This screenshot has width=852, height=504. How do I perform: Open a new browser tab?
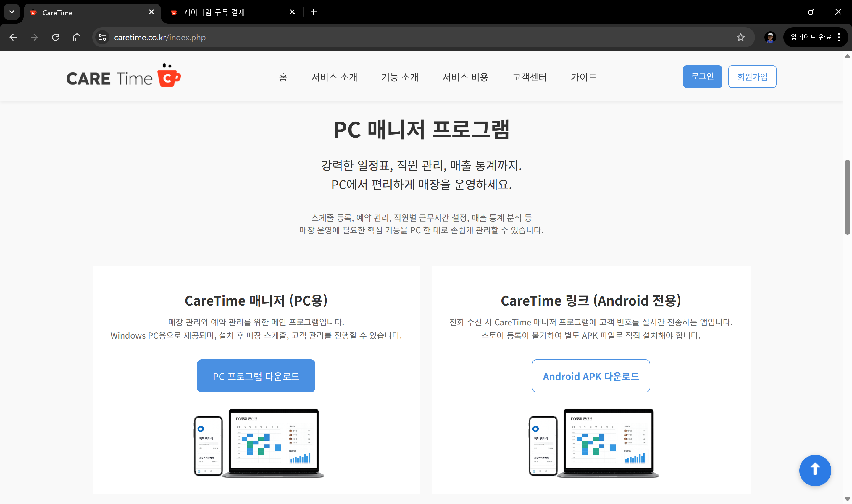[x=313, y=12]
